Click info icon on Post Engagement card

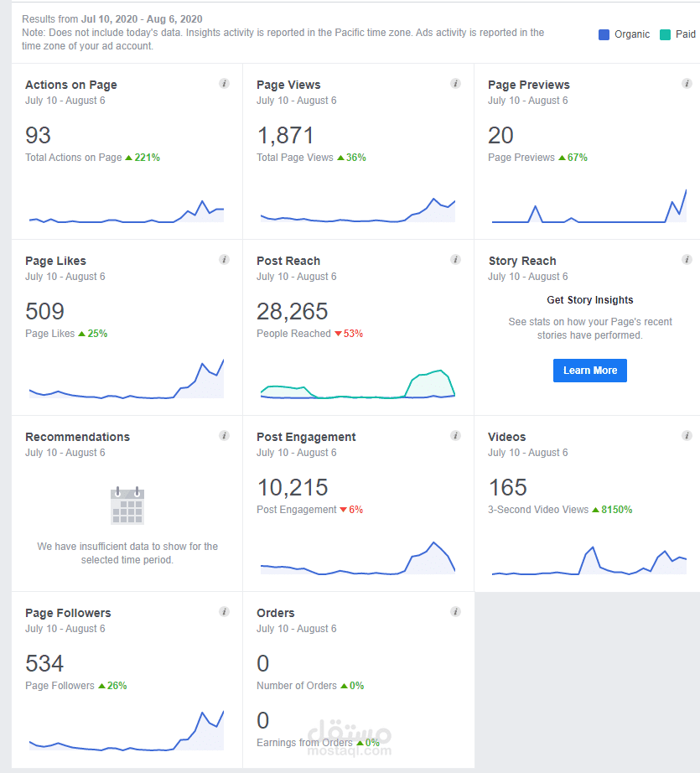(455, 435)
